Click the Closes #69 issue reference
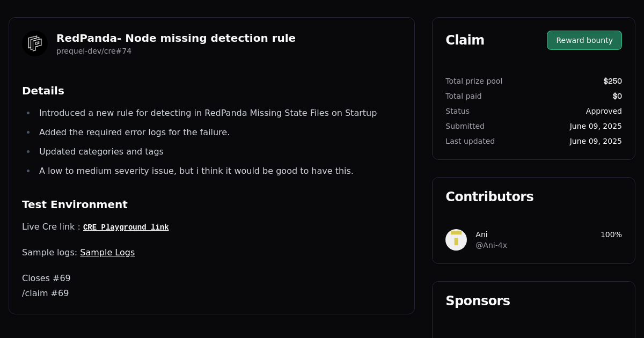This screenshot has width=644, height=338. pos(47,278)
